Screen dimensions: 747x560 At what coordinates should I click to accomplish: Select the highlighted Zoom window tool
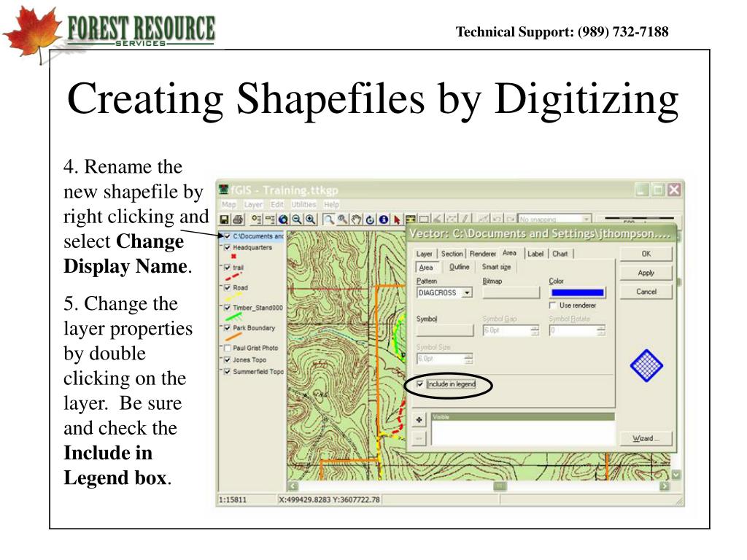[x=328, y=219]
